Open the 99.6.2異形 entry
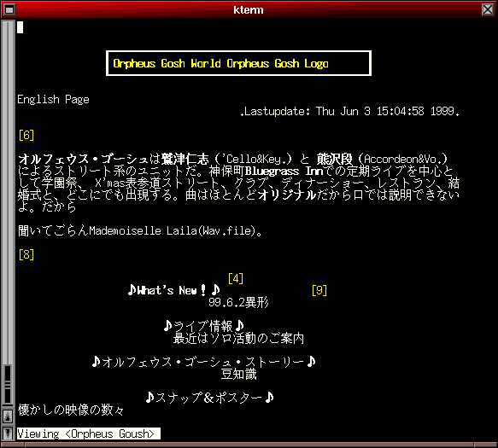Screen dimensions: 498x448 (x=238, y=302)
